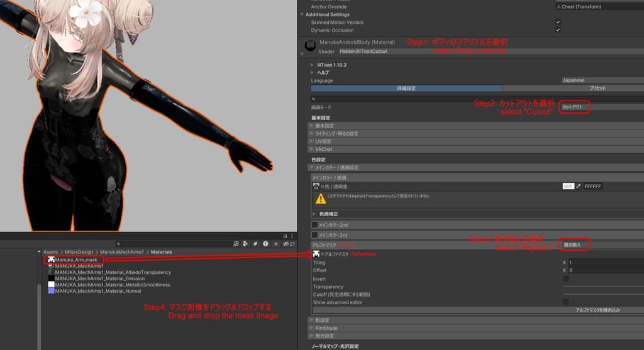The height and width of the screenshot is (350, 644).
Task: Click the color eyedropper icon next to HDR
Action: click(x=579, y=186)
